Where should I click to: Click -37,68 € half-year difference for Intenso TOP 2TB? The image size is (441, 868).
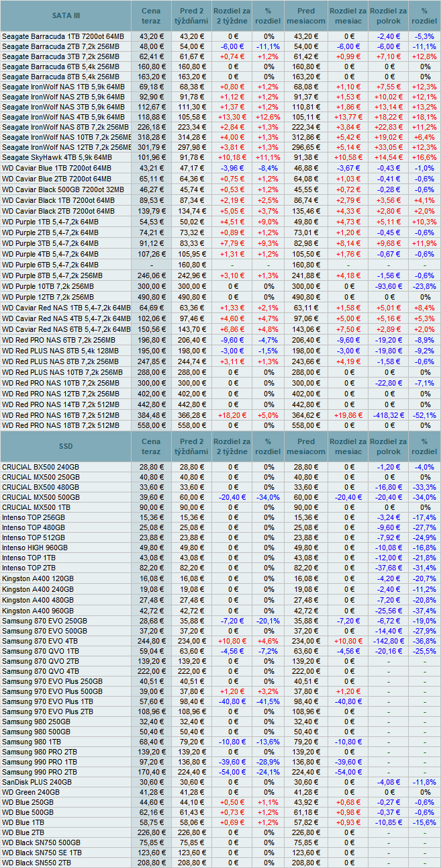point(388,568)
